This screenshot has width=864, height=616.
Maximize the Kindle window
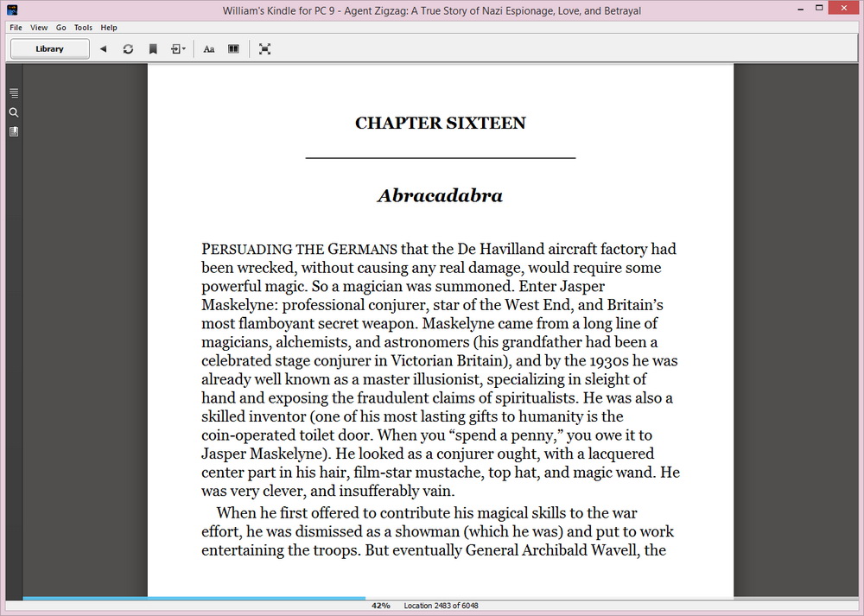point(819,9)
